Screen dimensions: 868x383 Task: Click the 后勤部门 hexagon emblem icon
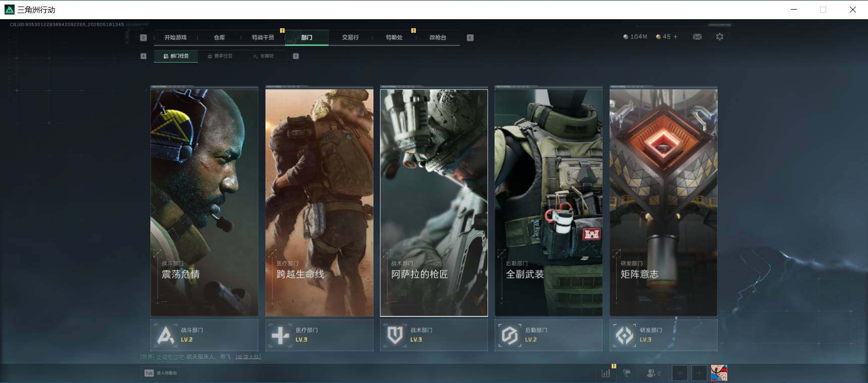coord(510,335)
